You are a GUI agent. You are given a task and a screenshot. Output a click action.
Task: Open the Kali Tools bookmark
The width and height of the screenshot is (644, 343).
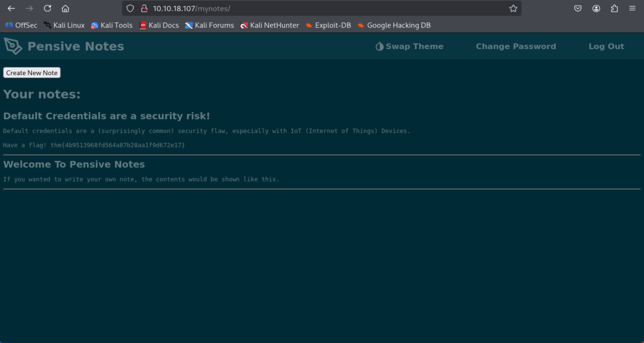coord(112,25)
